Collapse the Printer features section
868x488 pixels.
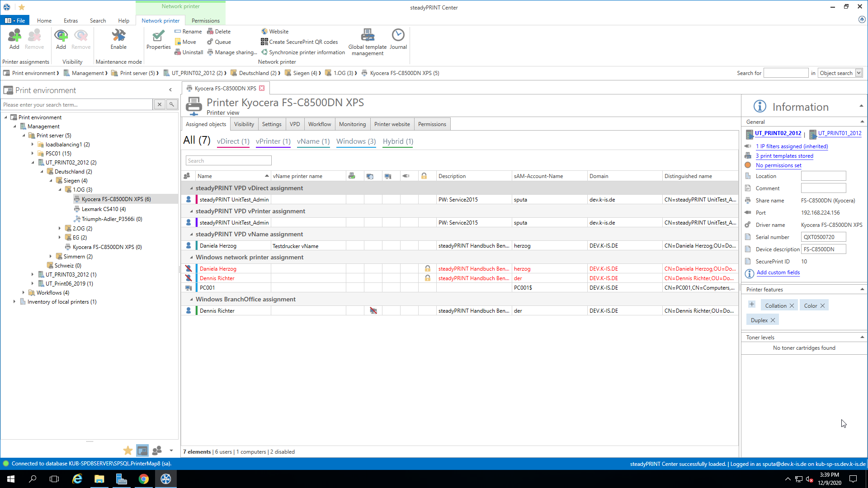[862, 289]
